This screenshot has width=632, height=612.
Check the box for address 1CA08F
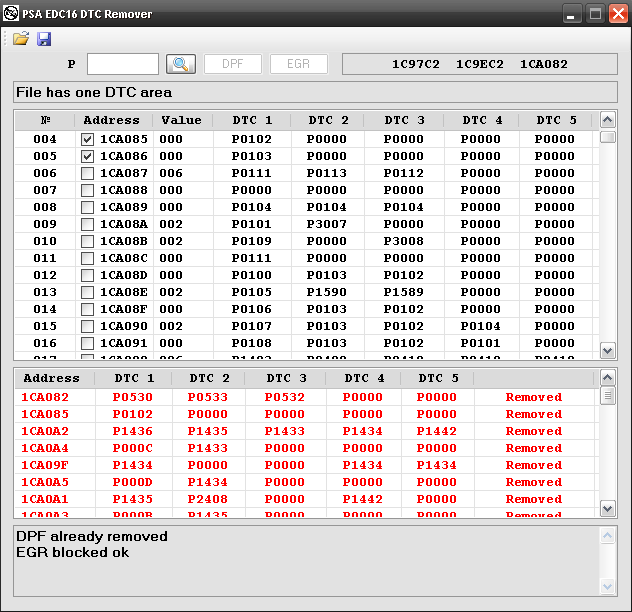87,309
